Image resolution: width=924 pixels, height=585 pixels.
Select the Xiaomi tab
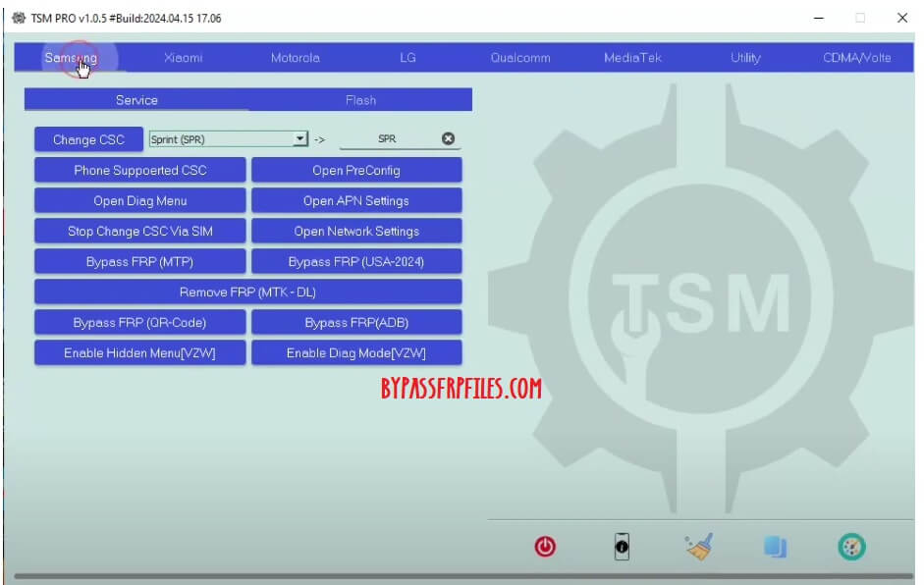183,58
